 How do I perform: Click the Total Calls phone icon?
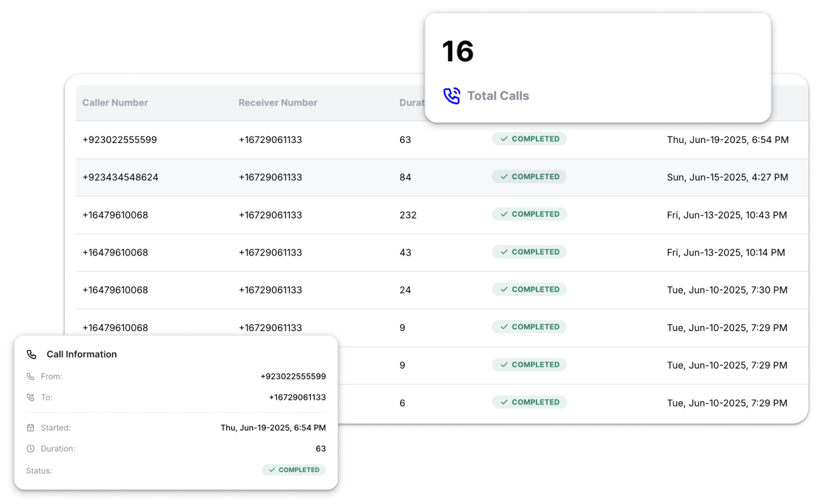click(x=451, y=96)
